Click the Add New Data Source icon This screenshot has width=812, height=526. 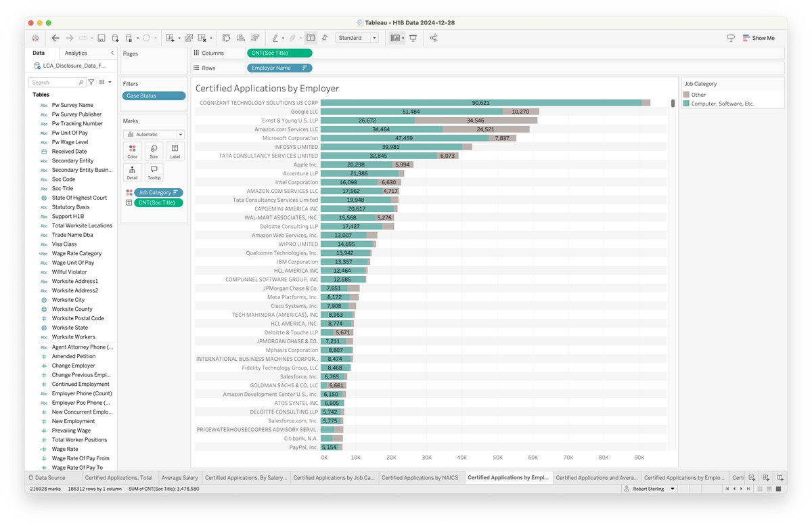click(x=115, y=39)
